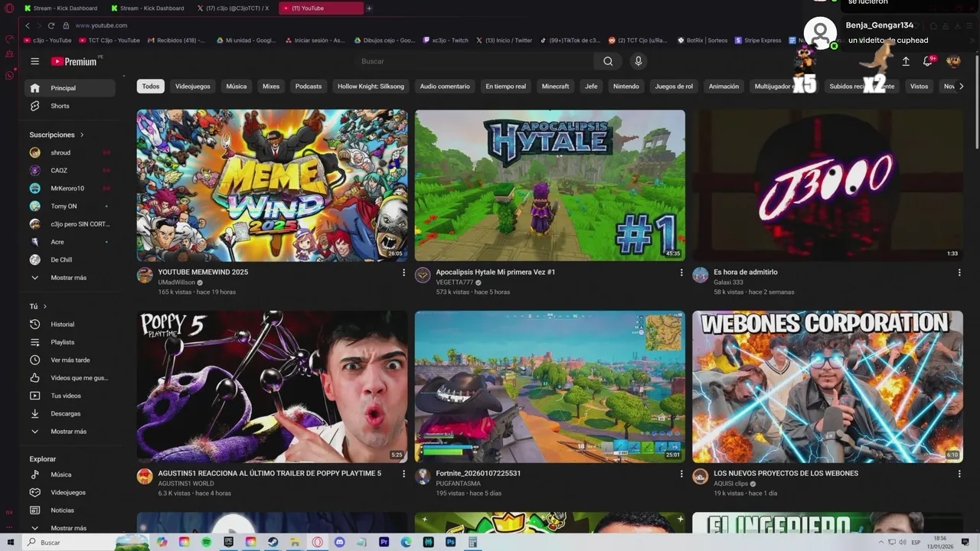
Task: Open Videos que me gustan
Action: [70, 378]
